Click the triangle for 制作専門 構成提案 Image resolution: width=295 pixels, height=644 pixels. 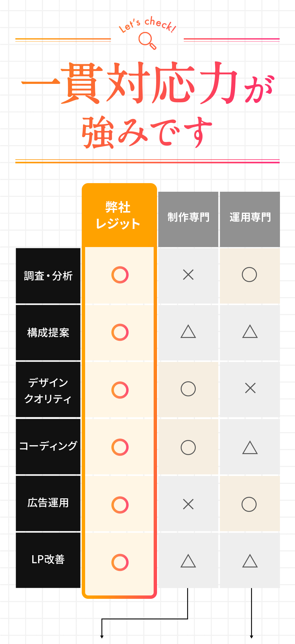tap(188, 332)
